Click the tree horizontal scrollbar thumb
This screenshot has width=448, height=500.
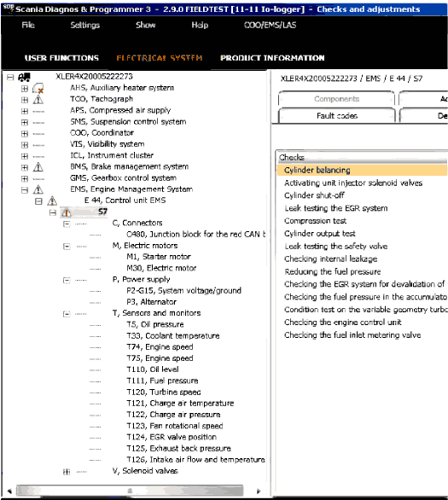pos(130,491)
